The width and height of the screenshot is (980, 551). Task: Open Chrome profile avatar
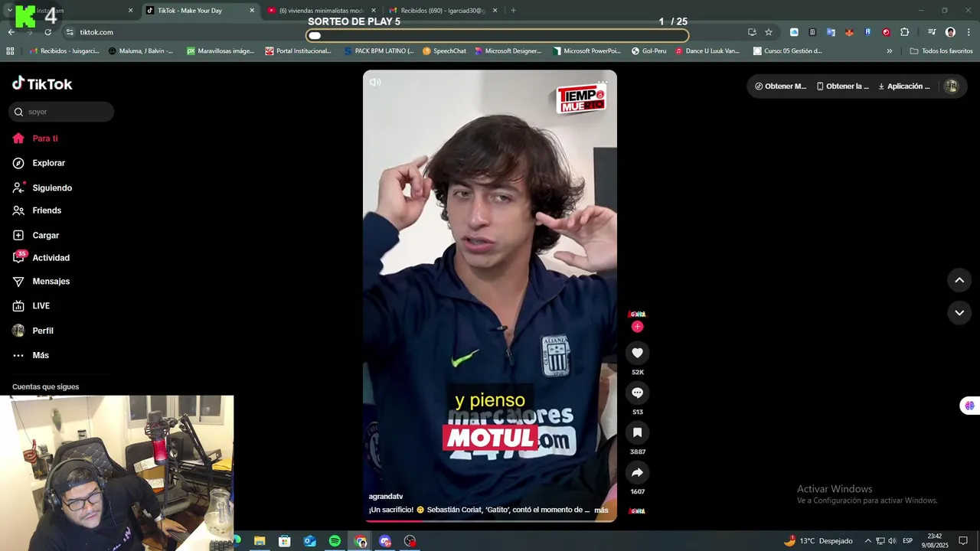[x=950, y=32]
